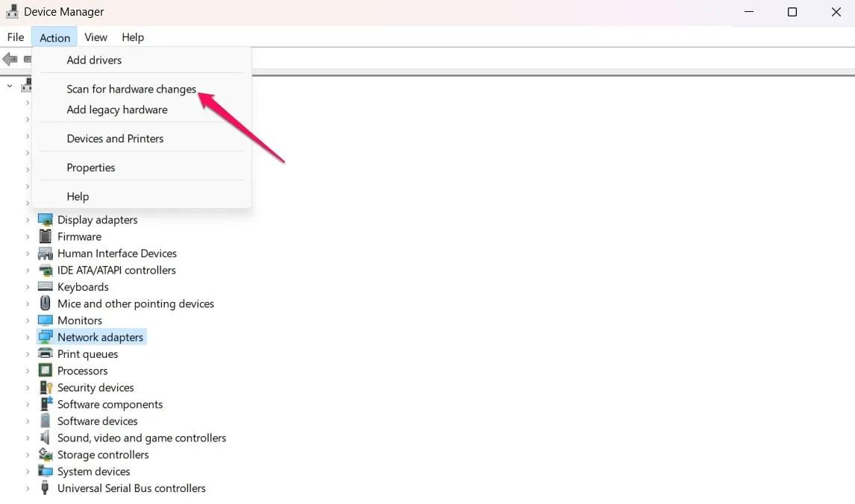The height and width of the screenshot is (504, 855).
Task: Click the Mice and other pointing devices icon
Action: pyautogui.click(x=46, y=303)
